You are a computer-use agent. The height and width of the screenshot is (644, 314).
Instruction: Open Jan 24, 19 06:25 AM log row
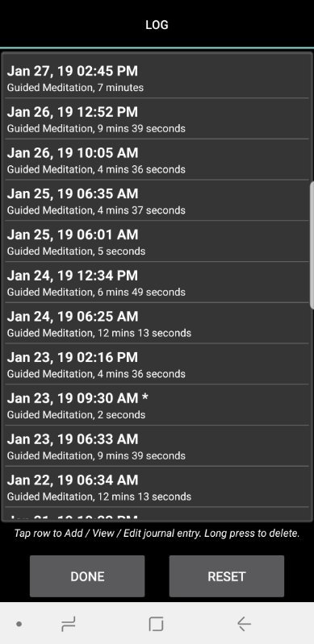157,323
